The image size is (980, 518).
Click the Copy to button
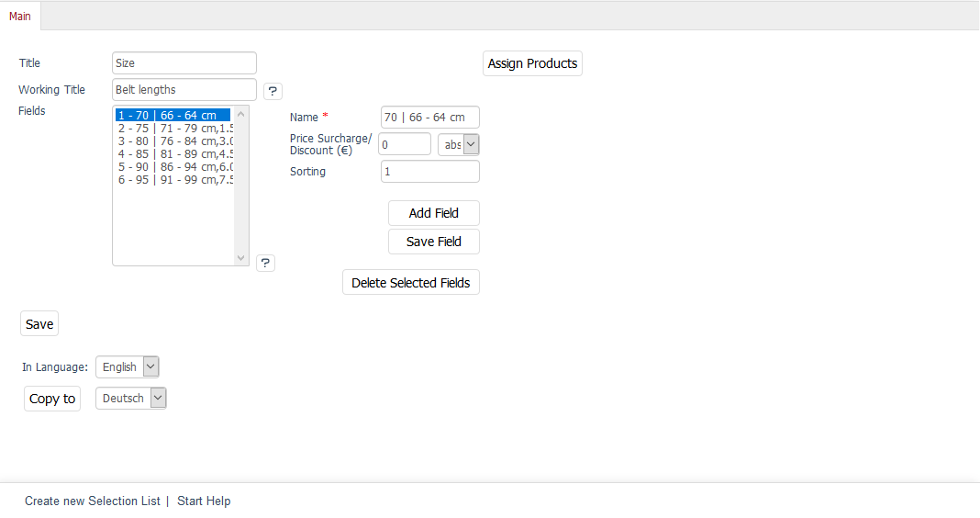(52, 399)
